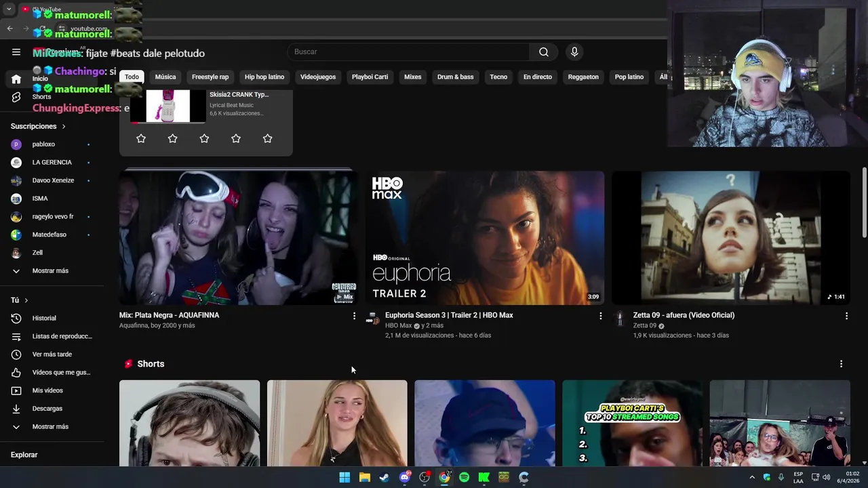Open Davoo Xeneize subscription
The image size is (868, 488).
coord(51,180)
